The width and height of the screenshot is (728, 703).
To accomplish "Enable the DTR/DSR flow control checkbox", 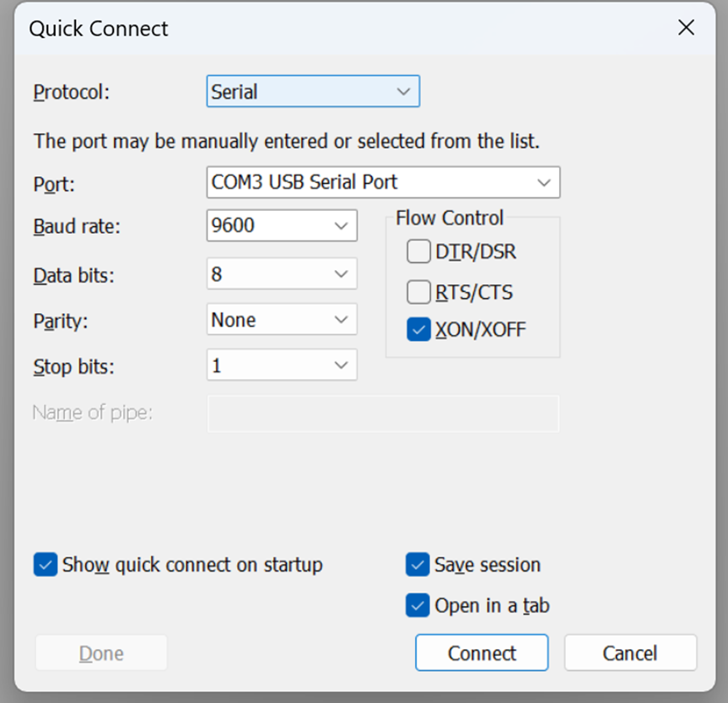I will pos(418,251).
